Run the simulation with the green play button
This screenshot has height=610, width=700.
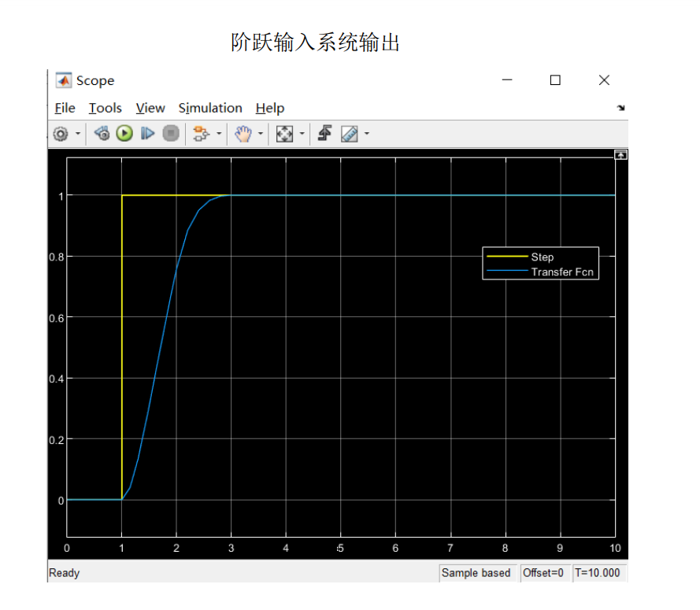124,133
